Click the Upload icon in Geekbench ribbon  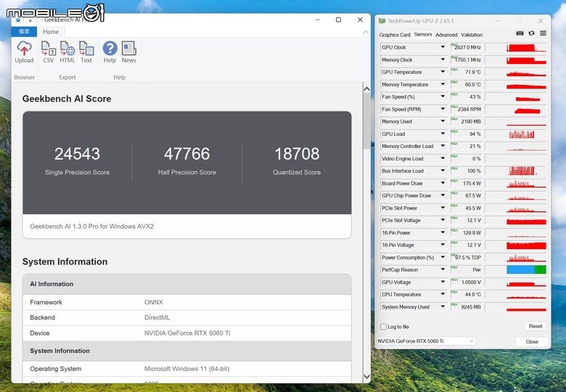pos(24,52)
